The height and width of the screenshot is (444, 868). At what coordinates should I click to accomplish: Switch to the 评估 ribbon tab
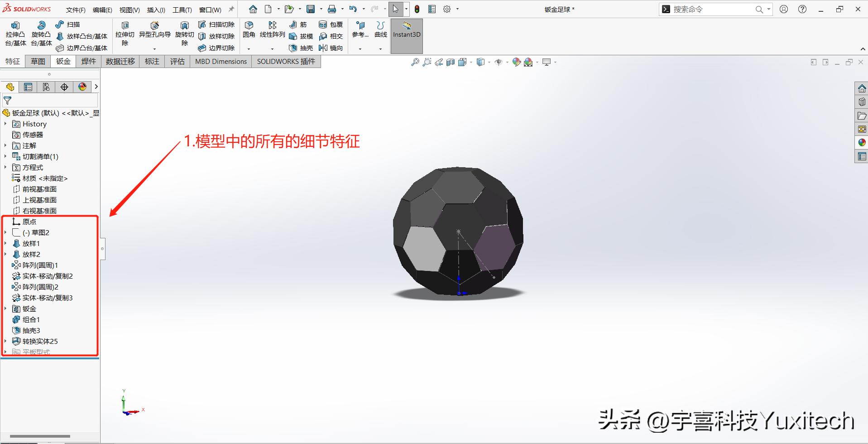[177, 61]
